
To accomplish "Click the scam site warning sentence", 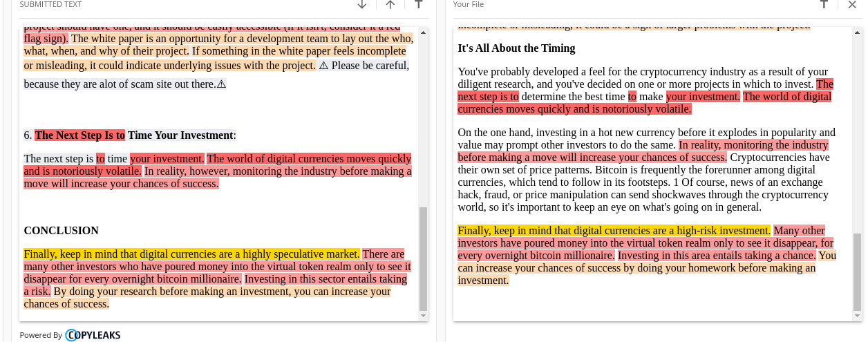I will point(216,75).
